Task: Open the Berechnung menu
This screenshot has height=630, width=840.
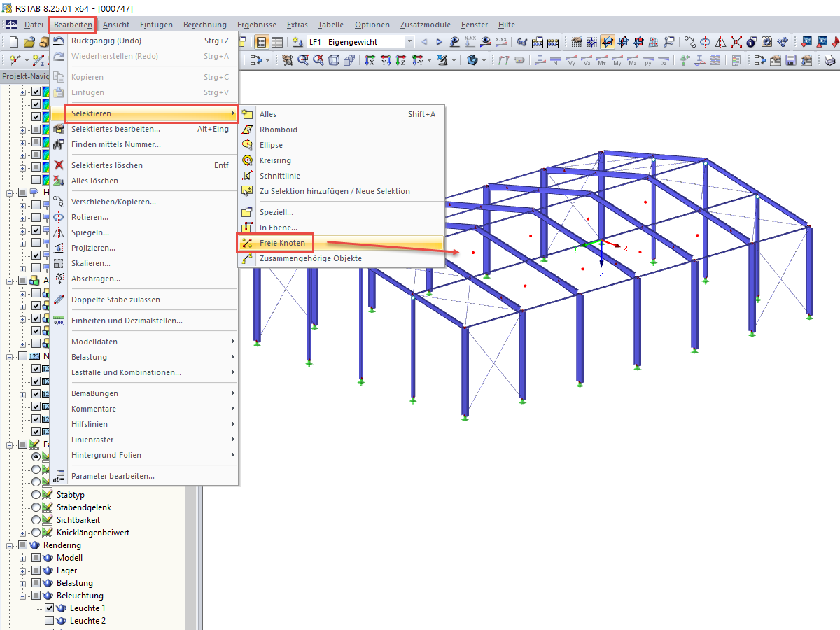Action: point(205,24)
